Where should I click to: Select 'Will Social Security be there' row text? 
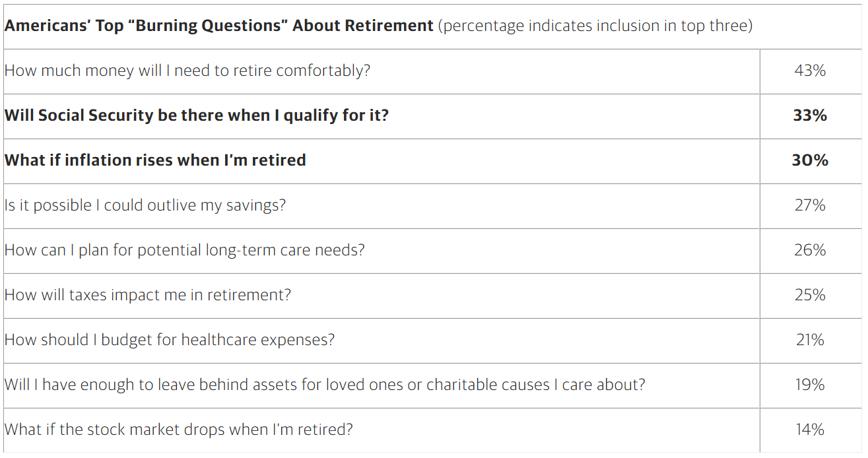click(197, 115)
